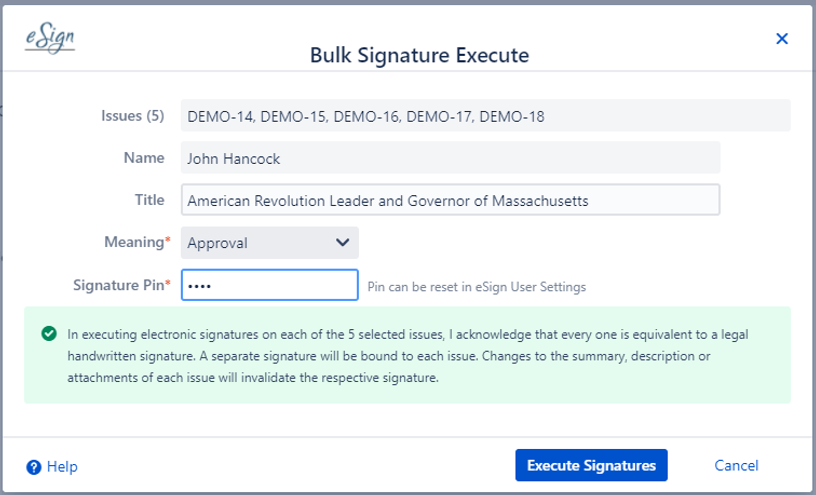The width and height of the screenshot is (816, 495).
Task: Click the Issues (5) label
Action: 133,115
